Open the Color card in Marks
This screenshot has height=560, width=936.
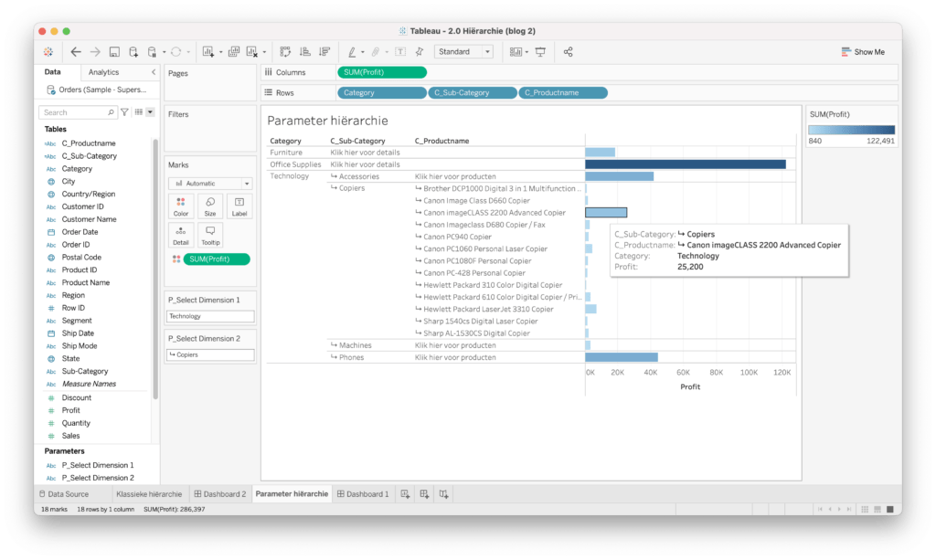[x=181, y=206]
